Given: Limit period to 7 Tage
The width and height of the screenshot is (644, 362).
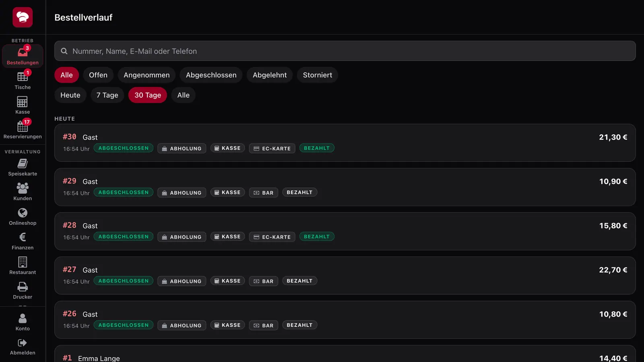Looking at the screenshot, I should click(x=107, y=95).
